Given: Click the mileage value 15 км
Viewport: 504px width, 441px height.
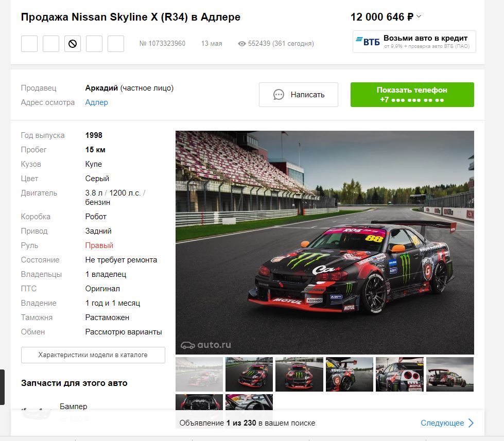Looking at the screenshot, I should click(95, 150).
